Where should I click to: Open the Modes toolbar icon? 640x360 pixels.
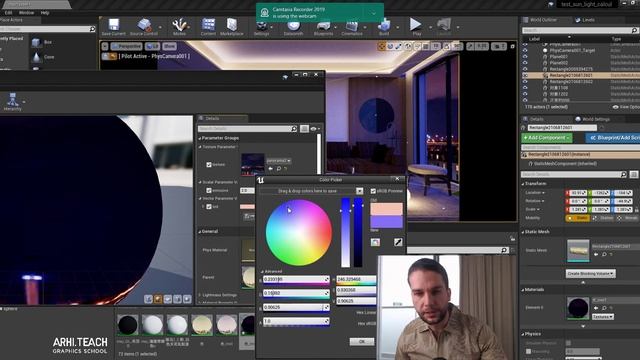tap(179, 27)
